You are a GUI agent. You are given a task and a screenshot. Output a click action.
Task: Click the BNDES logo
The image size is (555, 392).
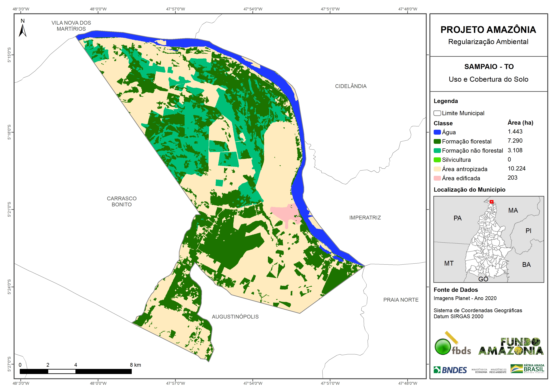click(x=450, y=370)
